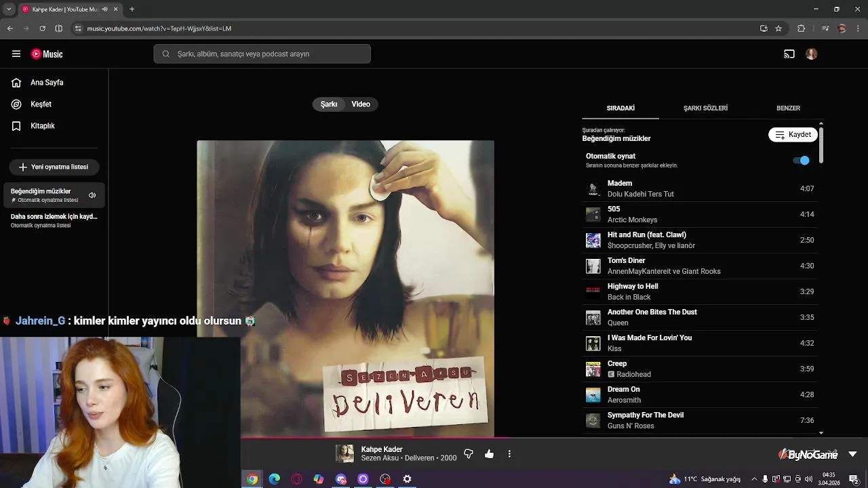Open more options for Kahpe Kader
868x488 pixels.
pyautogui.click(x=509, y=454)
